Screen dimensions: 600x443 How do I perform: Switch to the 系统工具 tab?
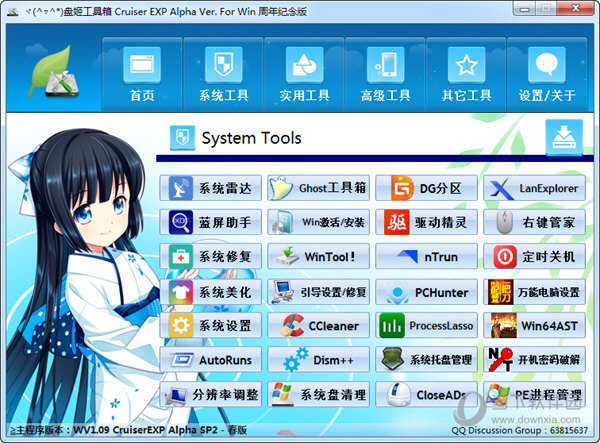pos(223,75)
